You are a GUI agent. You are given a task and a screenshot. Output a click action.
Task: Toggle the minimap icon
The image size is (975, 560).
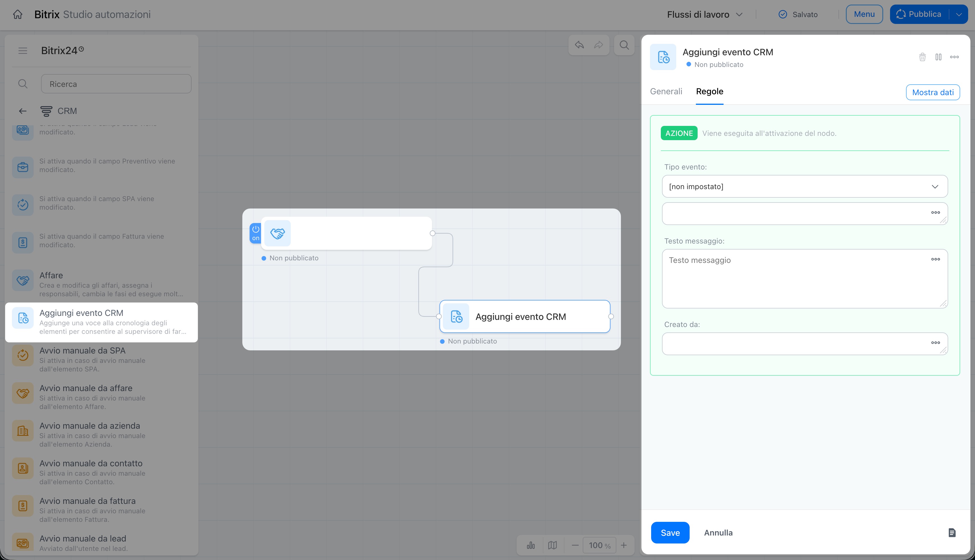[552, 545]
